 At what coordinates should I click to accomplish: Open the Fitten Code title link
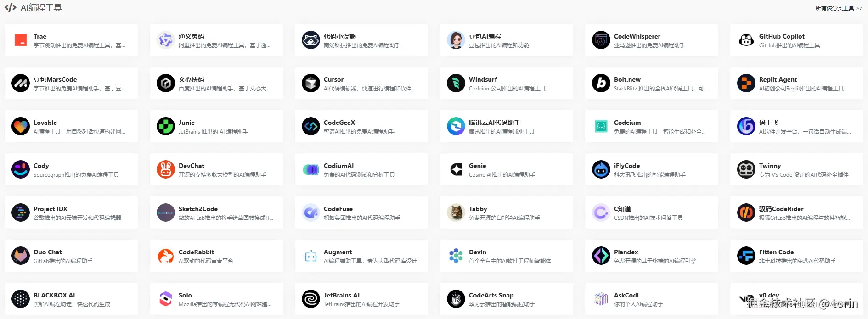(x=776, y=252)
